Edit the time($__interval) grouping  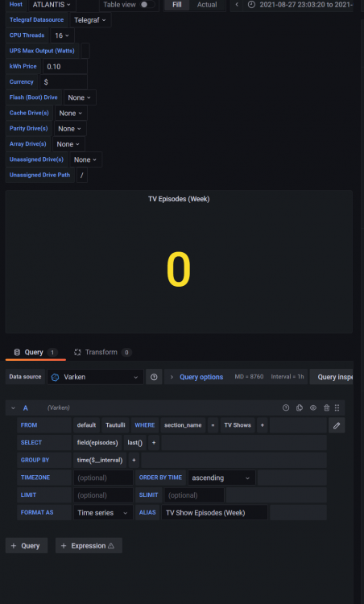coord(100,460)
